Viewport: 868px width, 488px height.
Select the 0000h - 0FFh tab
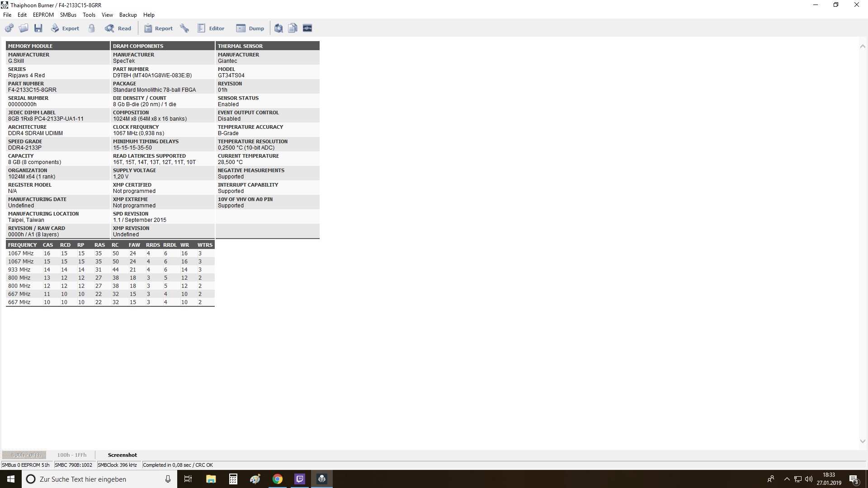coord(26,455)
